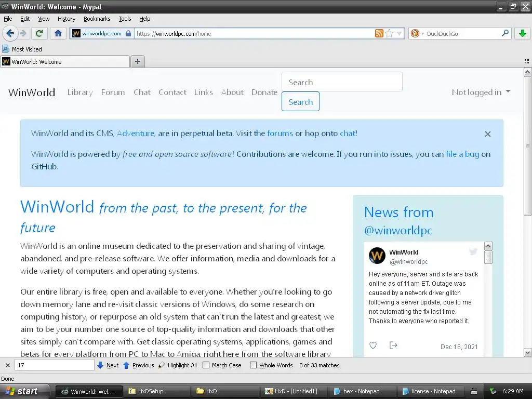Click the blue outlined Search button
The width and height of the screenshot is (532, 399).
point(301,101)
